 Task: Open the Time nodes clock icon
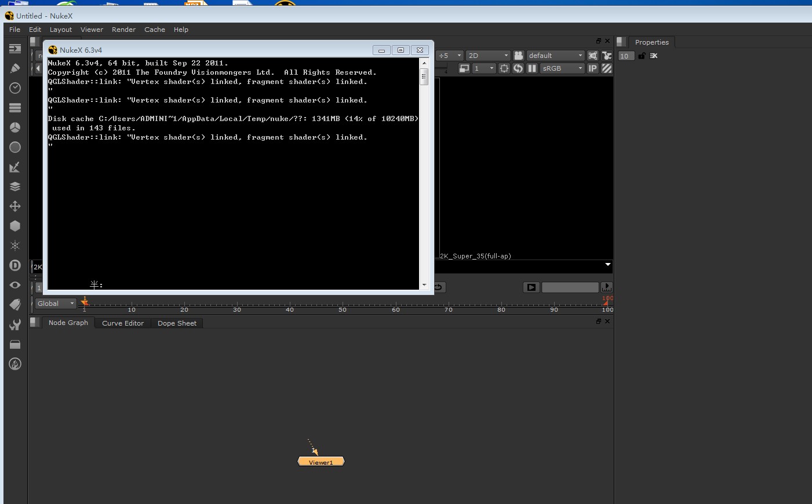(15, 88)
